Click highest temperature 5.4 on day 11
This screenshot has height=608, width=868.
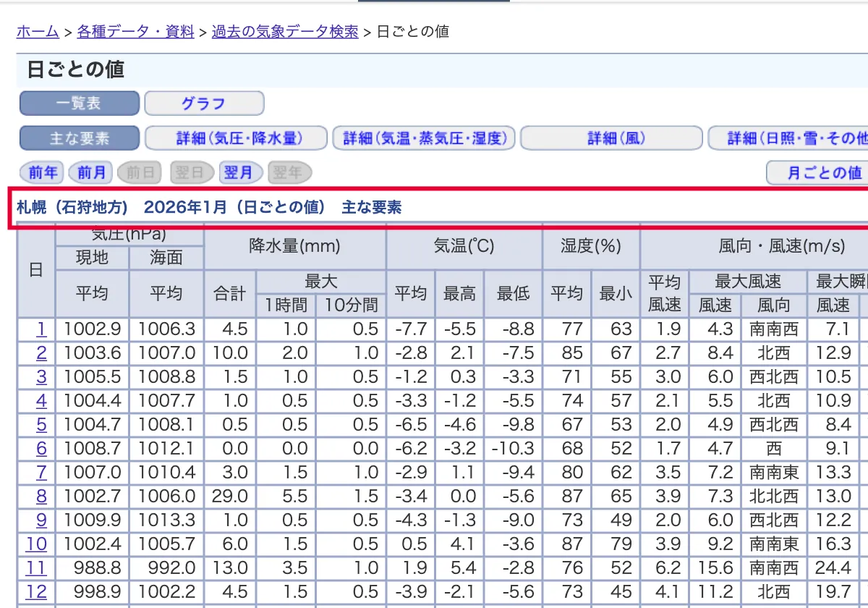coord(459,568)
